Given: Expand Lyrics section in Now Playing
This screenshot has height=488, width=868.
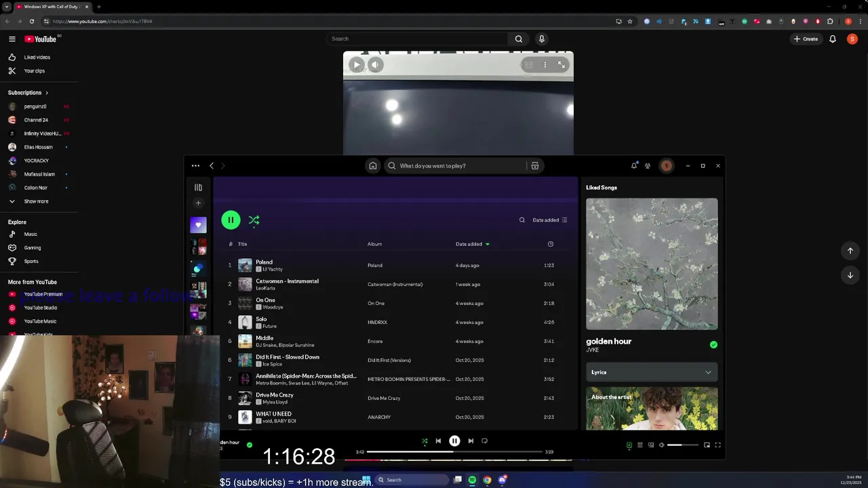Looking at the screenshot, I should (x=652, y=372).
